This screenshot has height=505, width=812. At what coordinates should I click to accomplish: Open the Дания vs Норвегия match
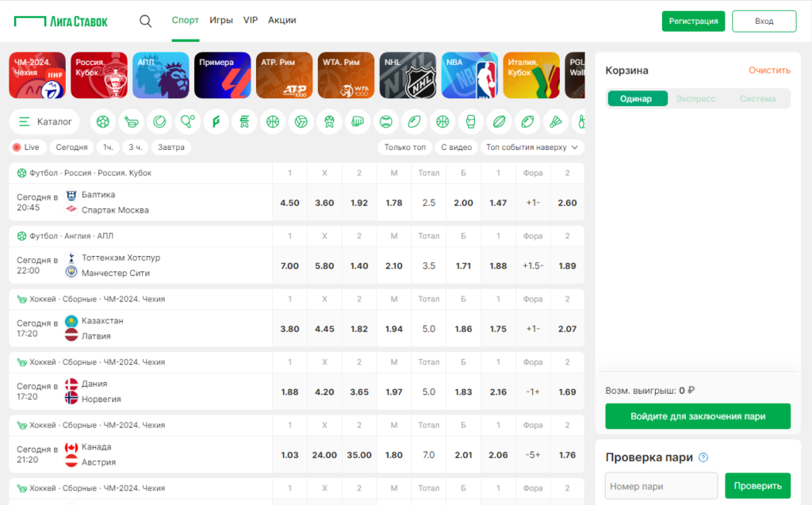click(140, 392)
